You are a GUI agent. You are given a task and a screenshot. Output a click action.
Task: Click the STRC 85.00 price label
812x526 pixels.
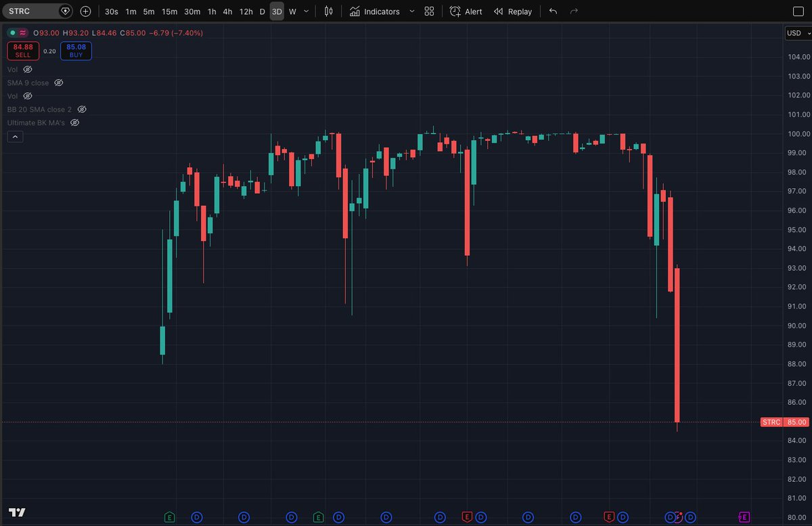coord(784,422)
